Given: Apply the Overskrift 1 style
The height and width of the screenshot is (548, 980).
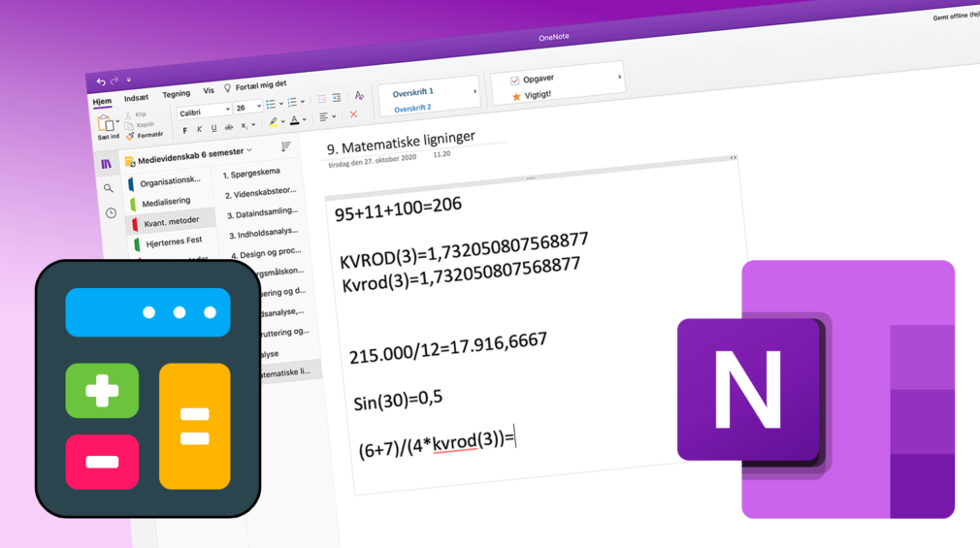Looking at the screenshot, I should pos(413,92).
